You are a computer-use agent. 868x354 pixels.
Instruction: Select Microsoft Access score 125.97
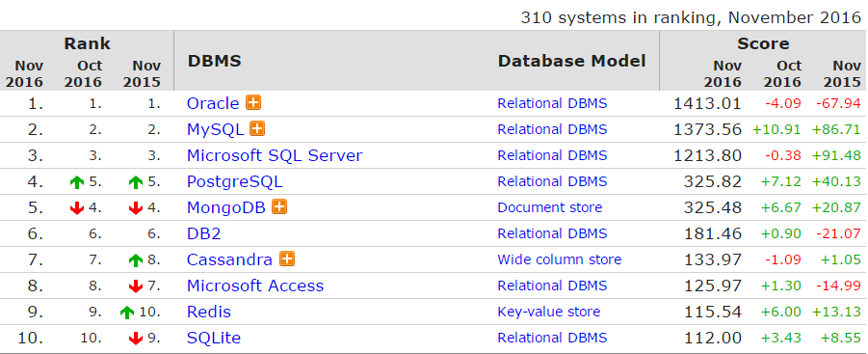tap(713, 286)
